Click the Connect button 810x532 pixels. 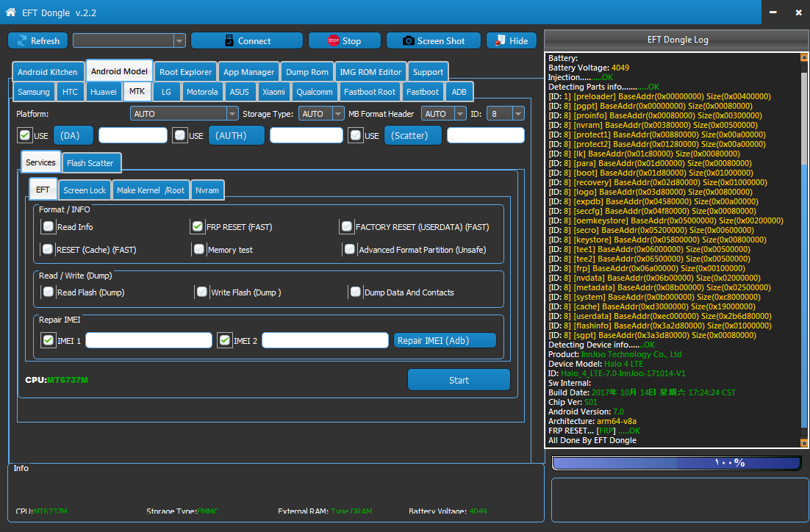[x=247, y=41]
